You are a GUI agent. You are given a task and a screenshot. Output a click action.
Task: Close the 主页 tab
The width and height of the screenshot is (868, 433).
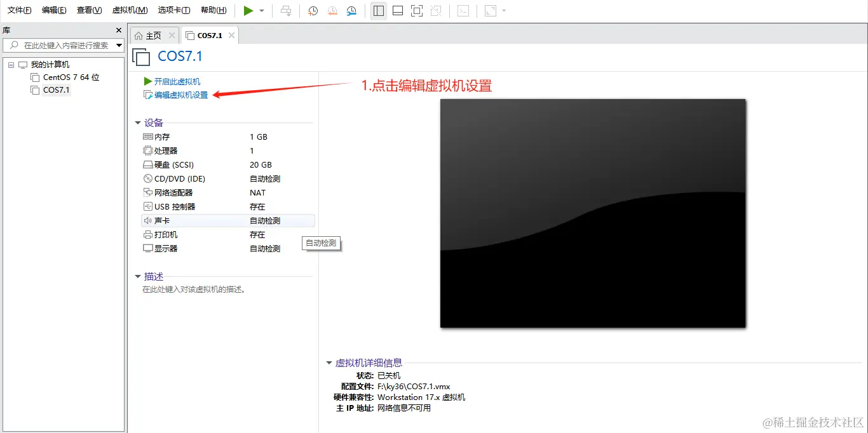point(172,36)
